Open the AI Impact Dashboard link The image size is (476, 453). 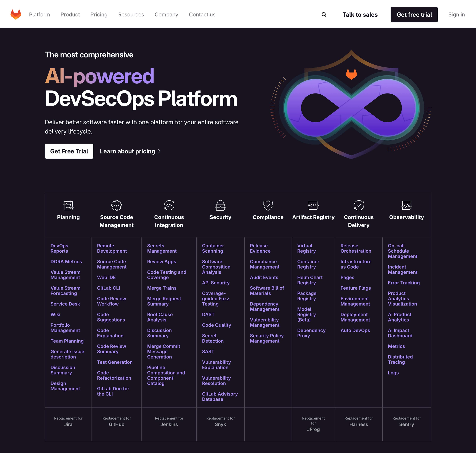point(400,333)
